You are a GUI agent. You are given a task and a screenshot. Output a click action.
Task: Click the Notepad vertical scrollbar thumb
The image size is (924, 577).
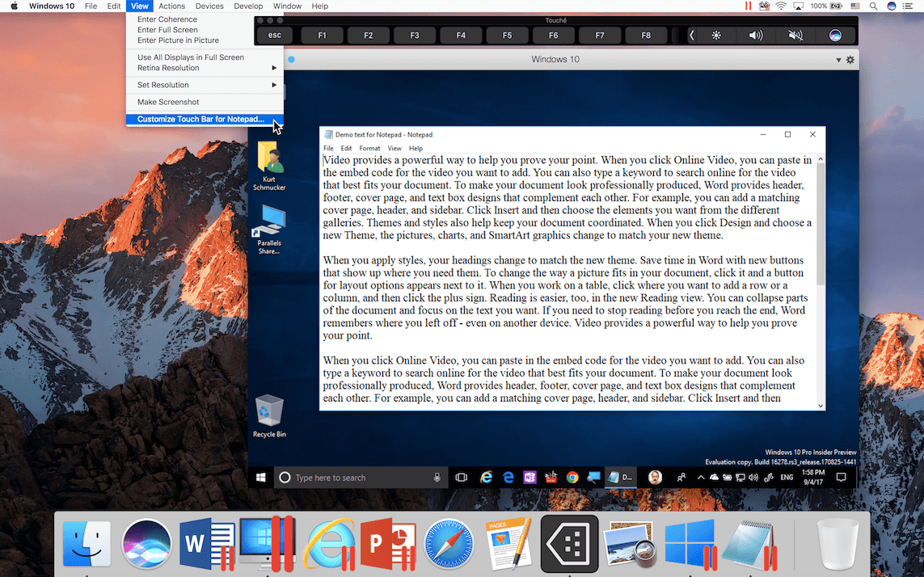821,224
